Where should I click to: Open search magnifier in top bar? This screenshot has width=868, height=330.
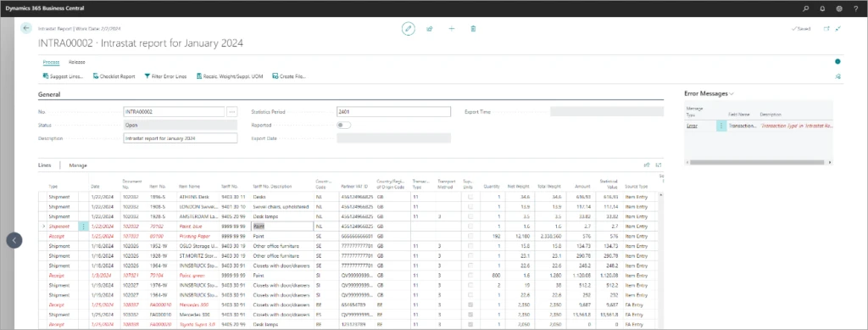point(805,8)
